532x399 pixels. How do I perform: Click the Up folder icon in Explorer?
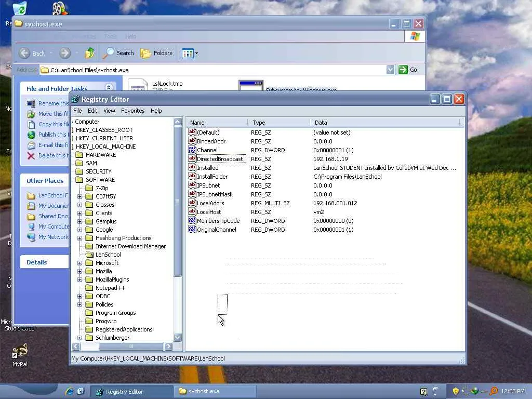[90, 53]
